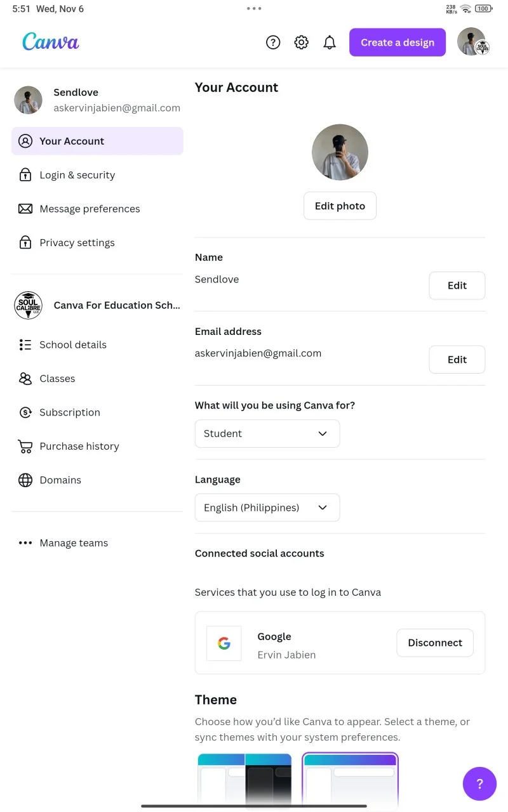The width and height of the screenshot is (508, 812).
Task: Open the settings gear icon
Action: tap(301, 43)
